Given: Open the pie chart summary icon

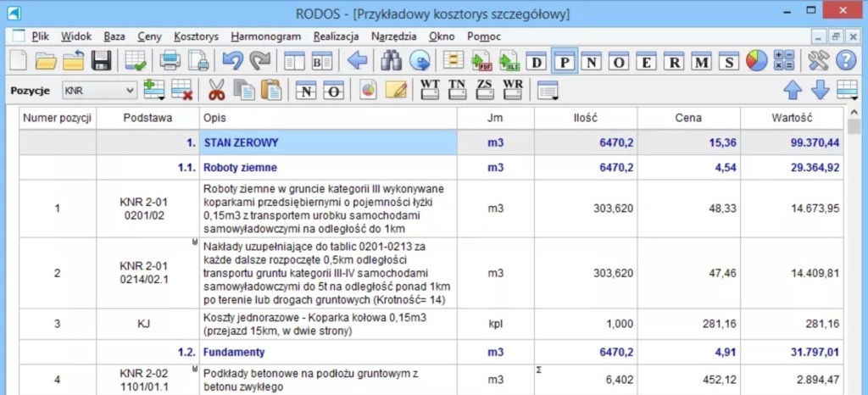Looking at the screenshot, I should (x=756, y=61).
